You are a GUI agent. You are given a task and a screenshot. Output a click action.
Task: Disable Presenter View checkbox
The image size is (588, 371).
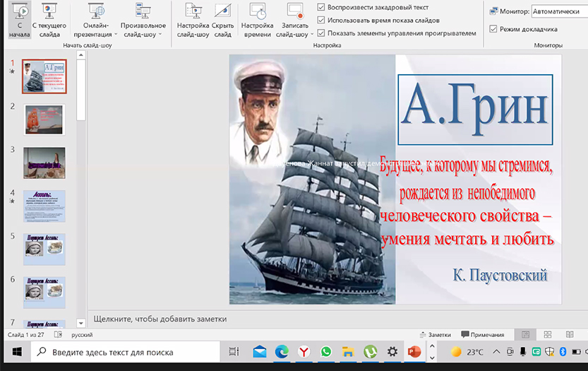click(x=493, y=30)
